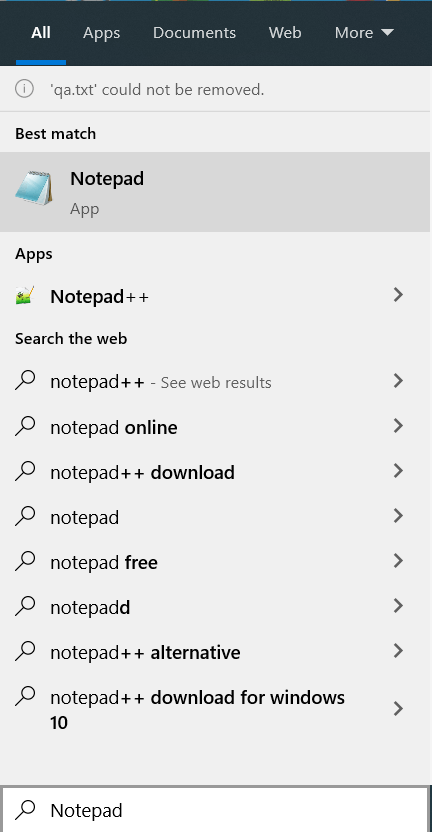Click the info icon beside qa.txt message
This screenshot has height=832, width=432.
click(24, 89)
